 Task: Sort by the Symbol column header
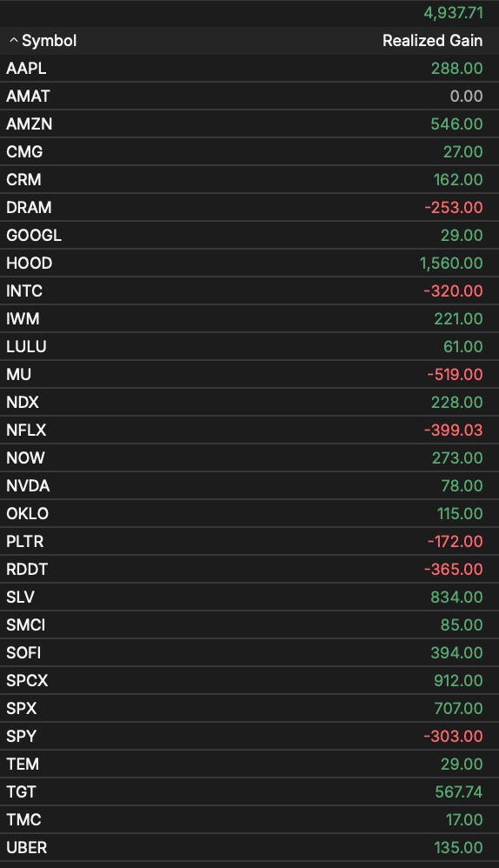click(49, 40)
